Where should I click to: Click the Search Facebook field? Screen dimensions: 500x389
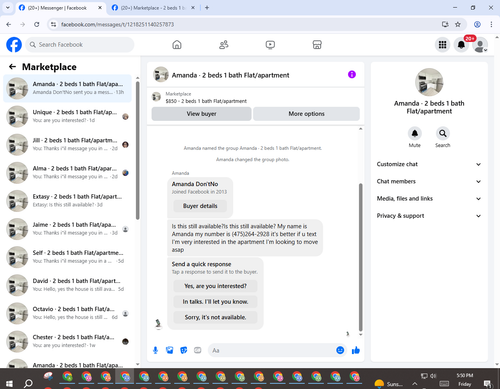80,45
